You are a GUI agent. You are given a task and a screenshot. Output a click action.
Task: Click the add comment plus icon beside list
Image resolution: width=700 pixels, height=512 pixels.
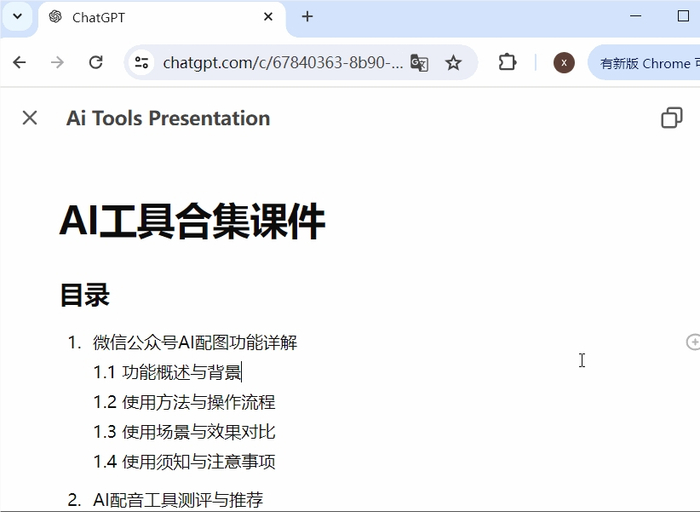click(x=693, y=342)
